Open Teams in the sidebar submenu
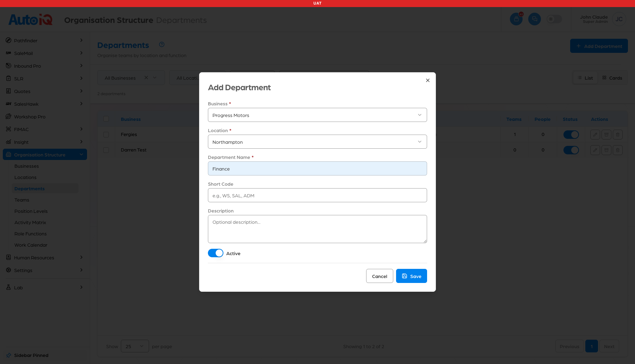Screen dimensions: 635x364 22,200
